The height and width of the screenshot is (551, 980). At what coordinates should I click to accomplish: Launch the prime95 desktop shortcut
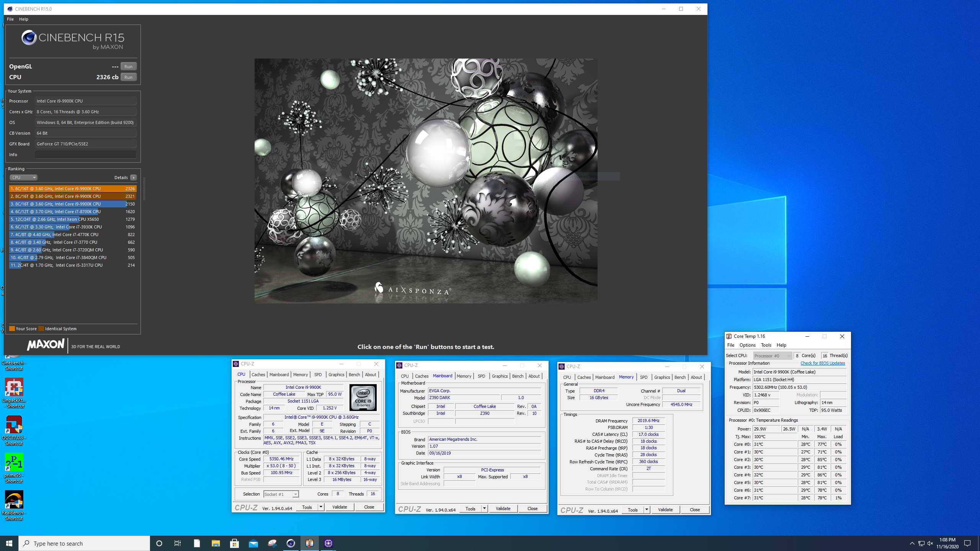(14, 468)
